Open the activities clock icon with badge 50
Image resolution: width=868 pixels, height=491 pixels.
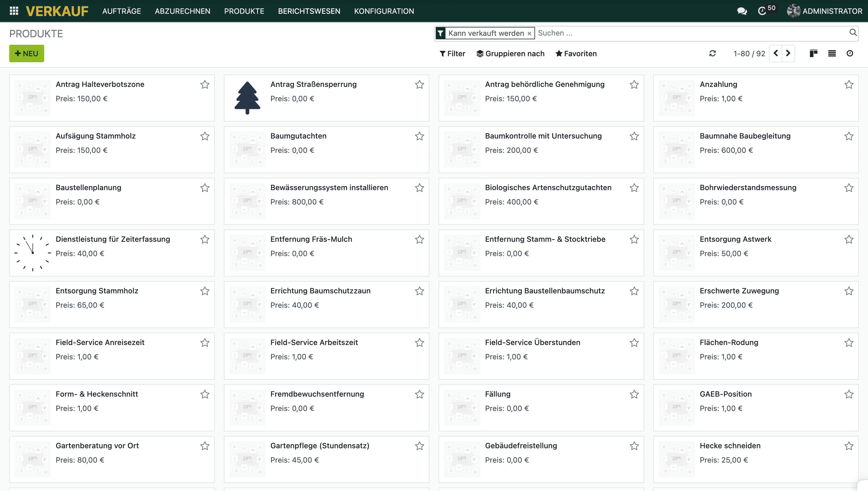coord(762,11)
